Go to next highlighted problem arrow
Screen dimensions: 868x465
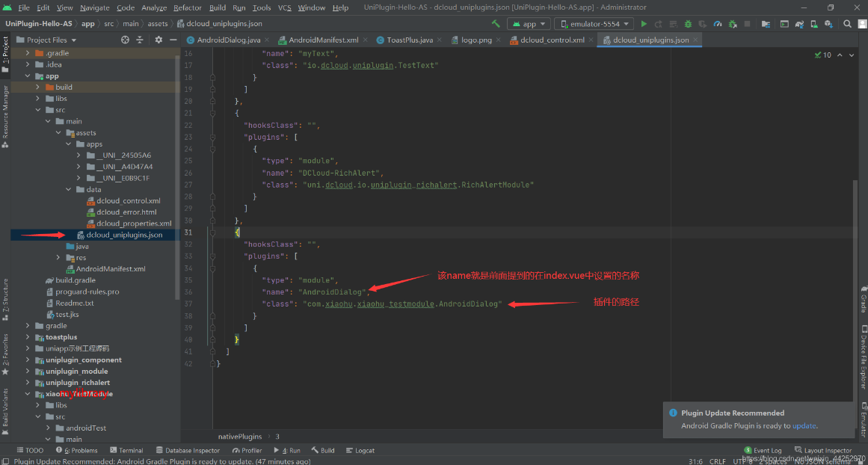pos(852,55)
